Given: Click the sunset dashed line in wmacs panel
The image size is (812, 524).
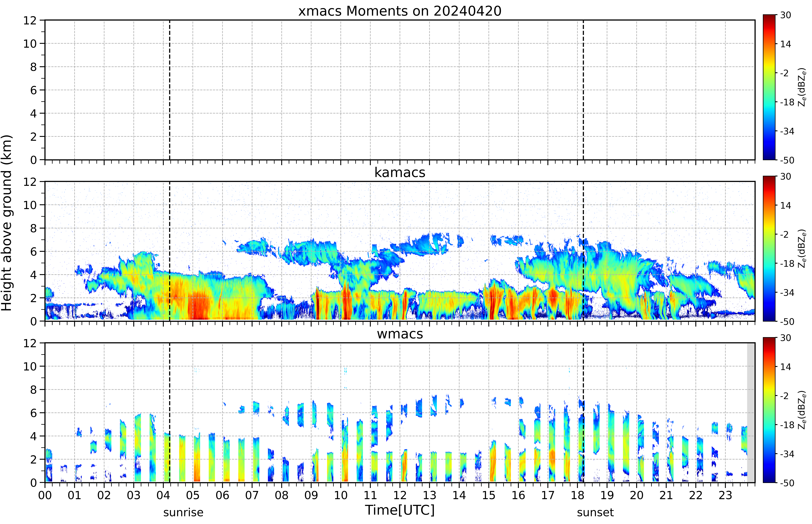Looking at the screenshot, I should (583, 413).
